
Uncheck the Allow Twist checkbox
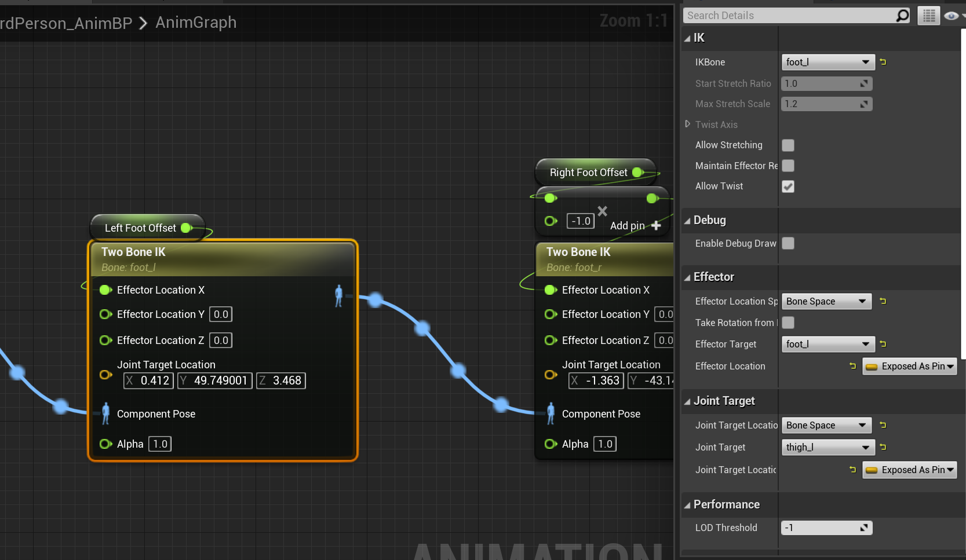pyautogui.click(x=788, y=186)
